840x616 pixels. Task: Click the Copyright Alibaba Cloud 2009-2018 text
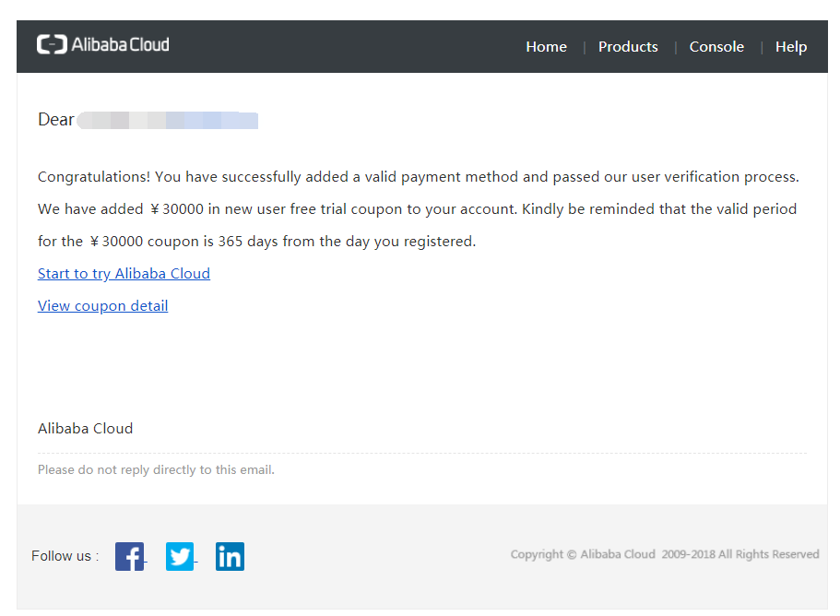coord(664,554)
